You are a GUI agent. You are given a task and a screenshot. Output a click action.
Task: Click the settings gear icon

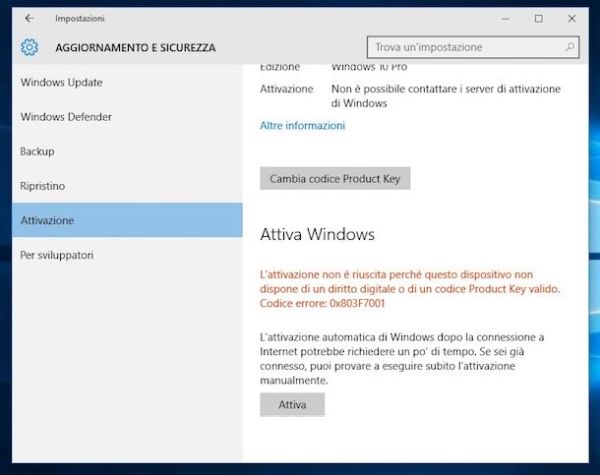30,47
